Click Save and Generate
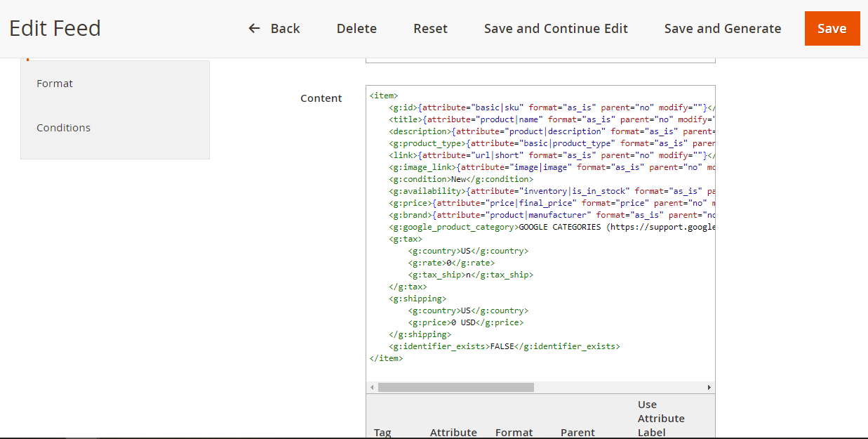 coord(722,29)
